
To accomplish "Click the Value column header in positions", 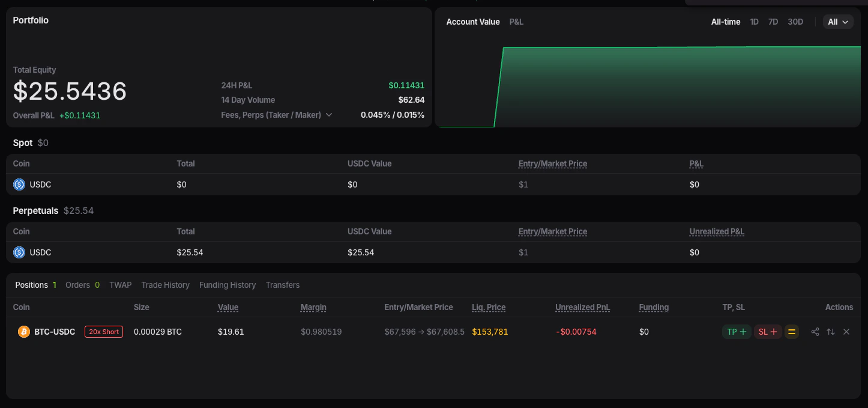I will coord(228,307).
